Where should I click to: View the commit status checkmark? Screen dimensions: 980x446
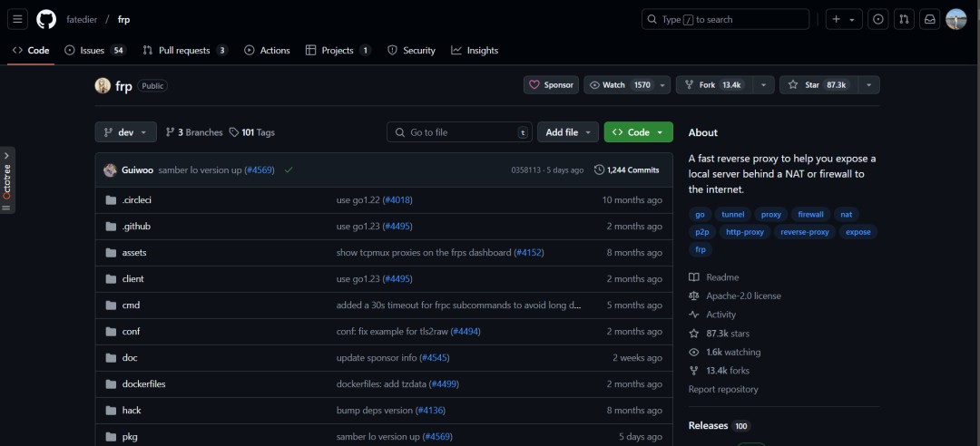[x=289, y=170]
